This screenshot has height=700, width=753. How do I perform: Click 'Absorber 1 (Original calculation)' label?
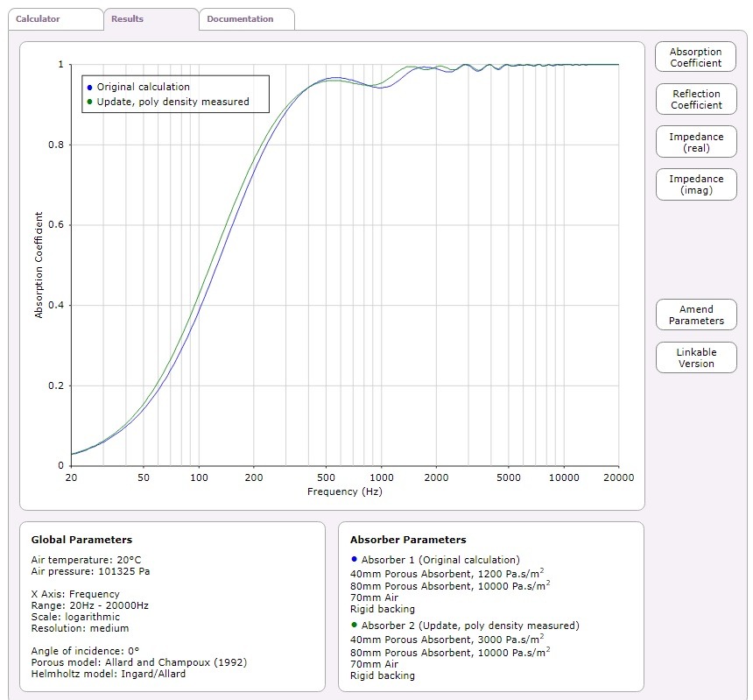pos(440,560)
